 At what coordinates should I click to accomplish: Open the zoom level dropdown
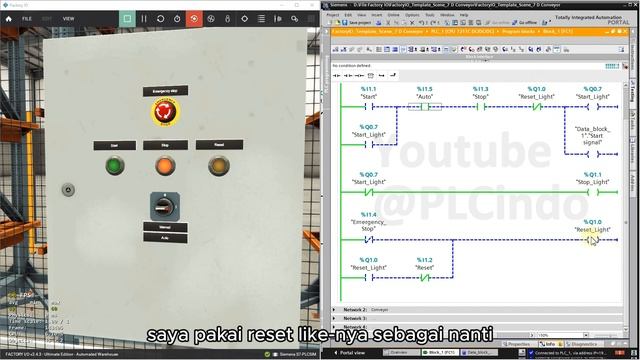point(586,335)
